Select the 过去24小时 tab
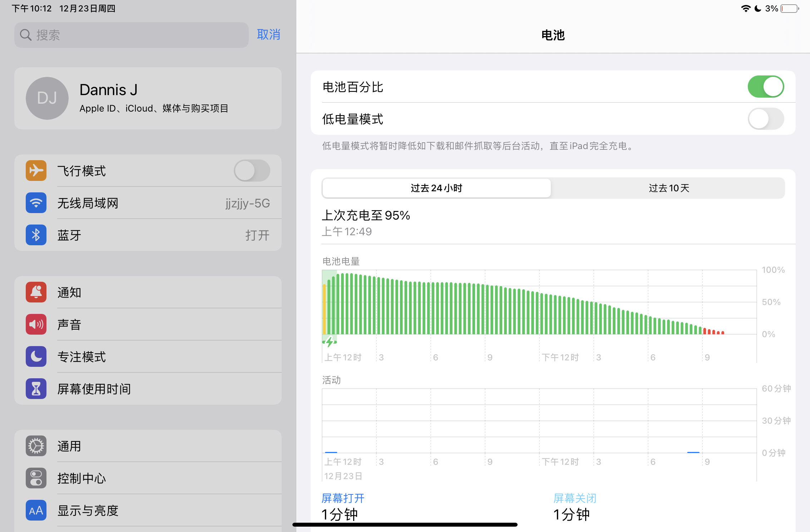This screenshot has height=532, width=810. coord(436,188)
